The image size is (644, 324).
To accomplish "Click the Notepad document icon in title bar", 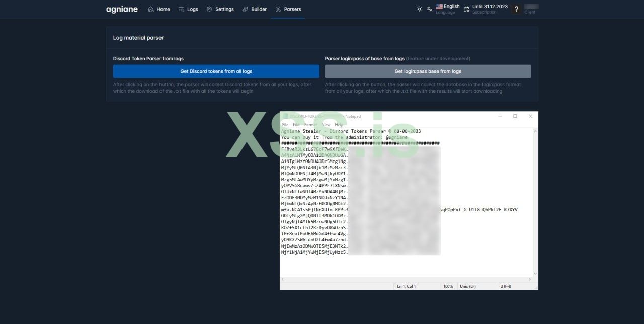I will 285,116.
